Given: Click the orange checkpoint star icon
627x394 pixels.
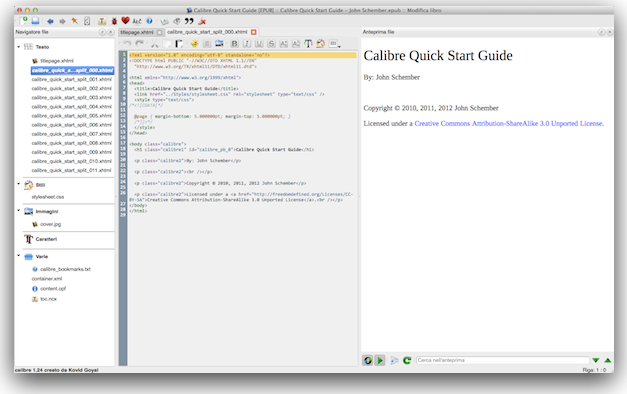Looking at the screenshot, I should [x=75, y=21].
